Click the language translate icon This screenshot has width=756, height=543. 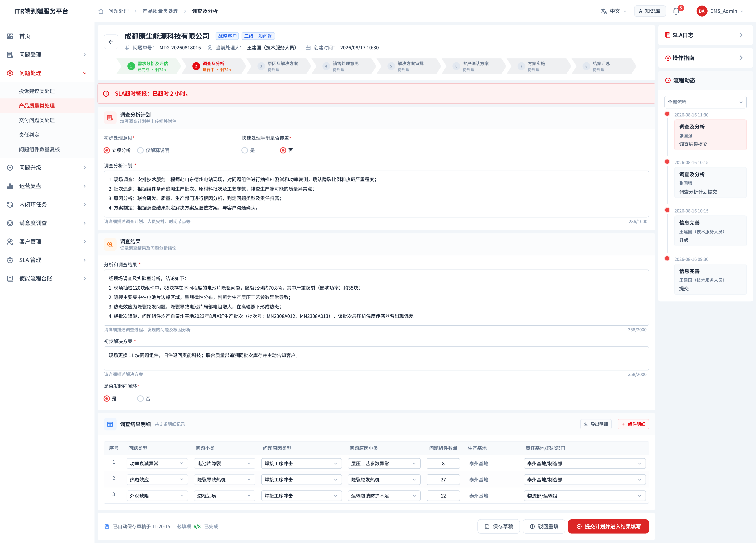[x=604, y=11]
